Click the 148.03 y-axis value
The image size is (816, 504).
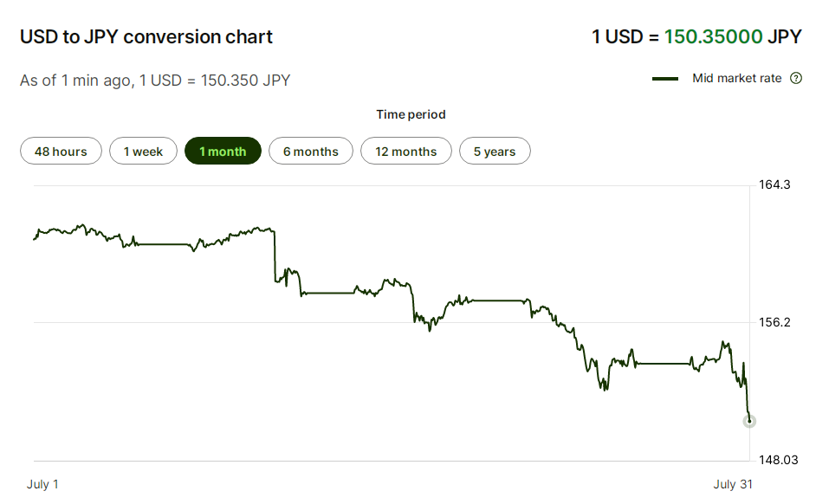tap(778, 460)
